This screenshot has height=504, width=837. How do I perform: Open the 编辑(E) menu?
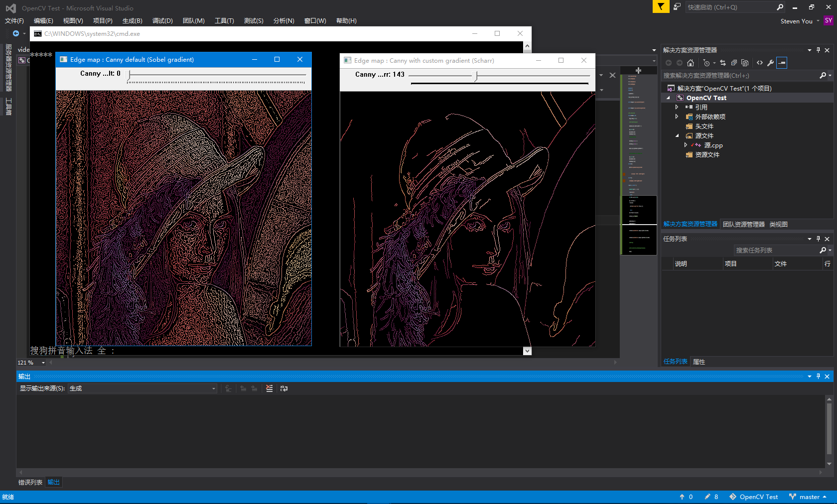click(x=43, y=20)
